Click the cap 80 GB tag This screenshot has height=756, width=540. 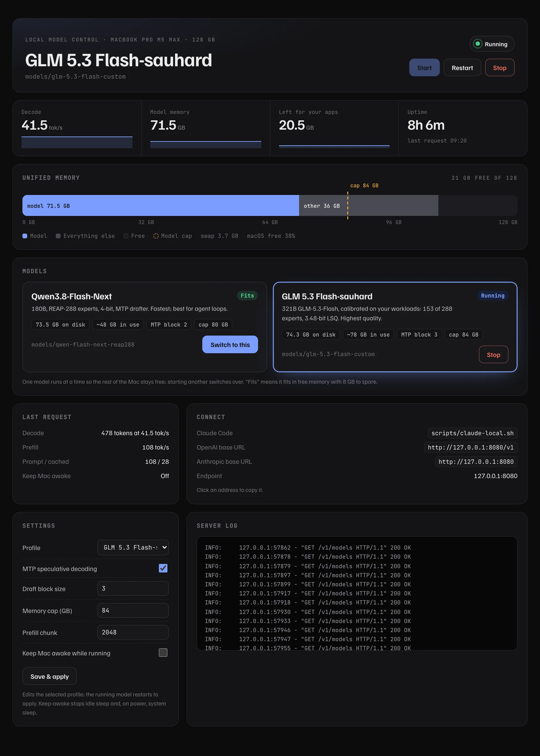(213, 325)
